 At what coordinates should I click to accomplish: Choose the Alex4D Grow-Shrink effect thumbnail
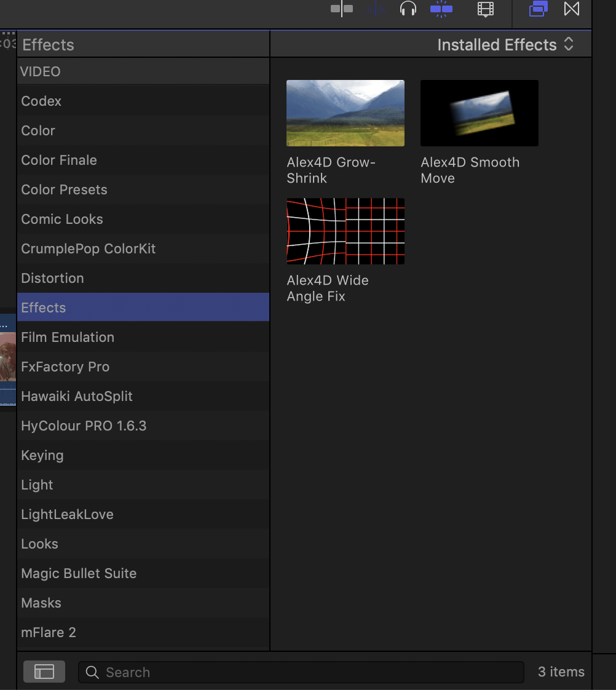coord(346,113)
